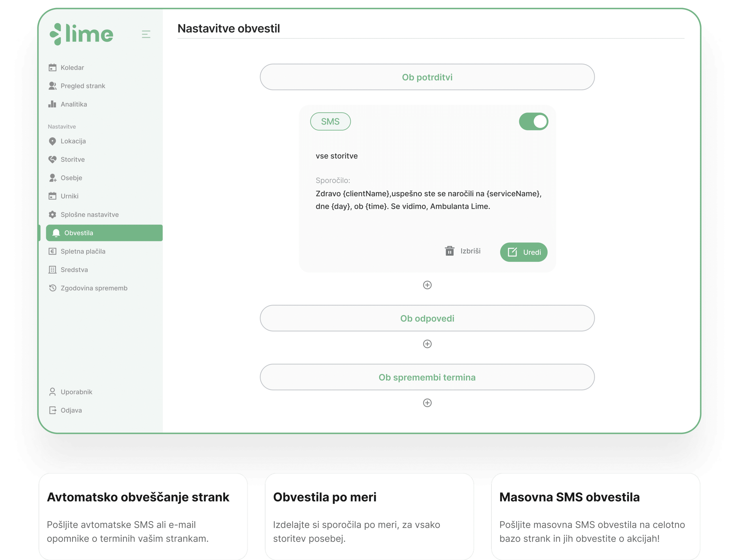Screen dimensions: 738x560
Task: Expand the Ob spremembi termina section
Action: (427, 377)
